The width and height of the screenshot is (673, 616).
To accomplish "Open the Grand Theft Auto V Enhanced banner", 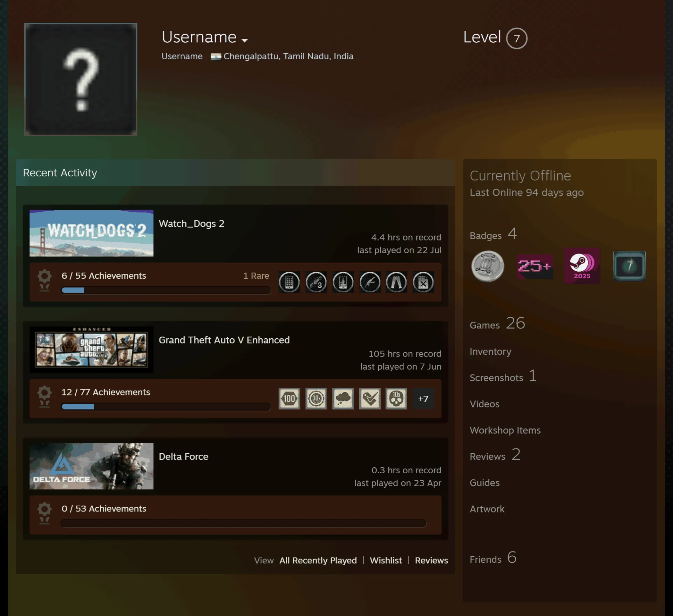I will (x=91, y=350).
